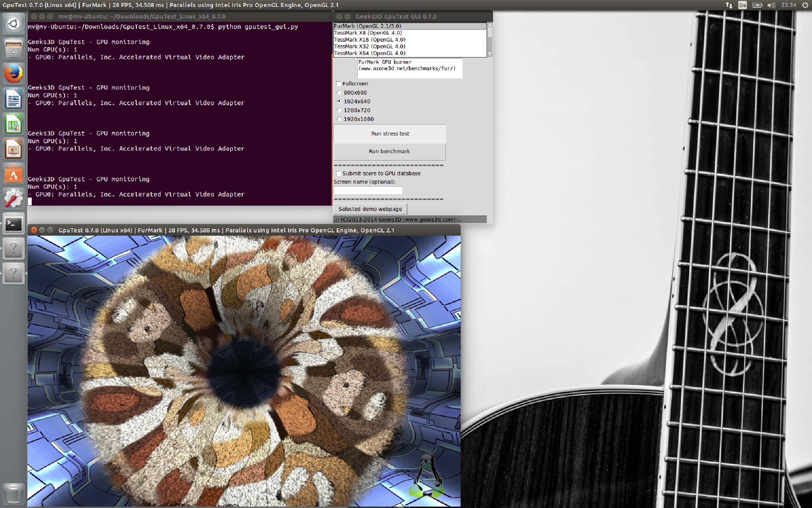Launch Firefox from the dock
The width and height of the screenshot is (812, 508).
click(13, 74)
